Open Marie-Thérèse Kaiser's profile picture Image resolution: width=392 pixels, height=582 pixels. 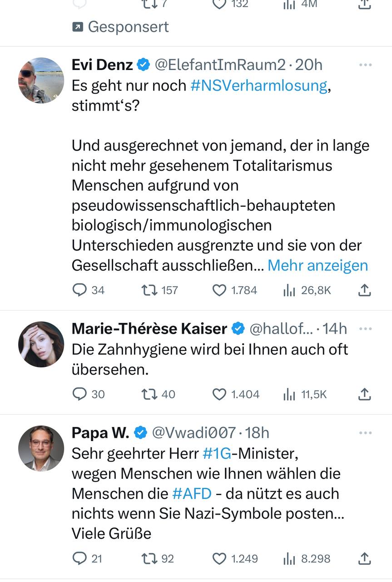pyautogui.click(x=41, y=344)
